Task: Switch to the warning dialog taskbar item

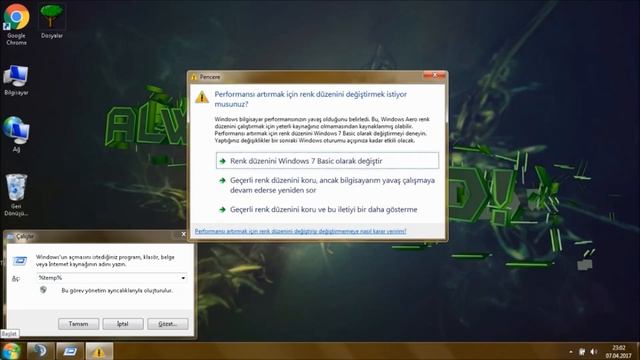Action: 99,351
